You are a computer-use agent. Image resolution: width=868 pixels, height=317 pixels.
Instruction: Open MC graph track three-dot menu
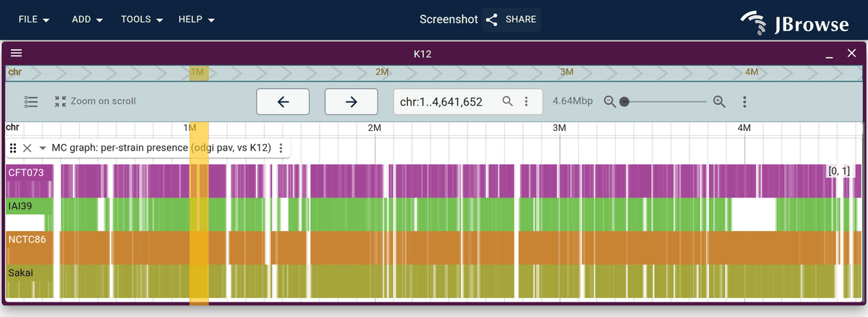pos(281,148)
